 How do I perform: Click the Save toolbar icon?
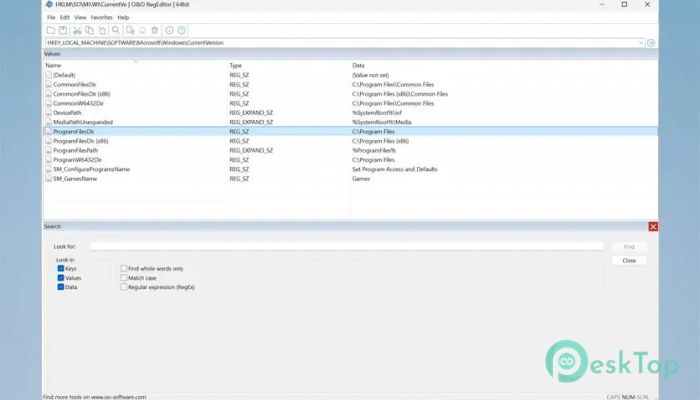pos(63,30)
